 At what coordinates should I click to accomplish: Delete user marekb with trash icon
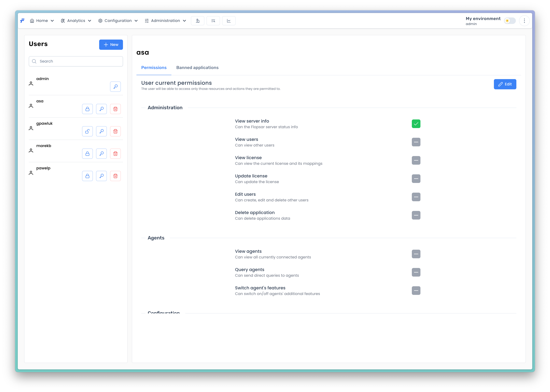pyautogui.click(x=115, y=154)
